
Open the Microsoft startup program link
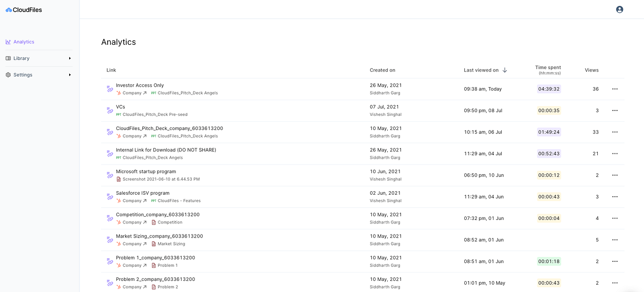click(146, 171)
